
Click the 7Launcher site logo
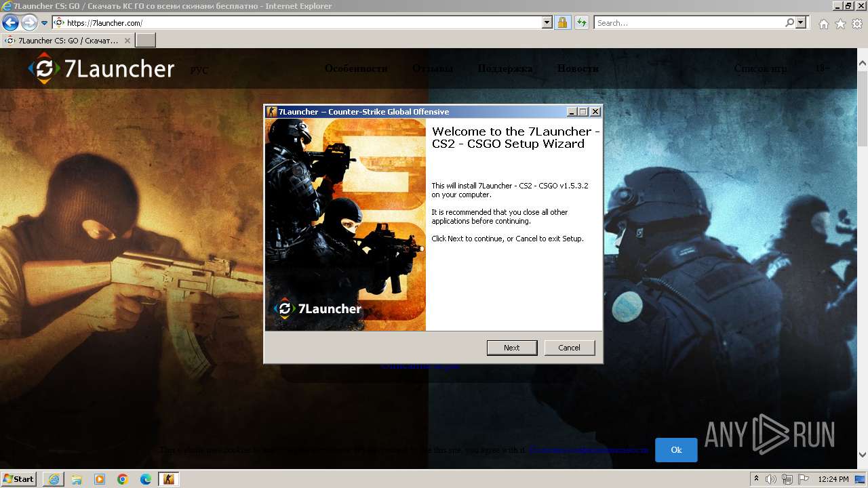101,68
